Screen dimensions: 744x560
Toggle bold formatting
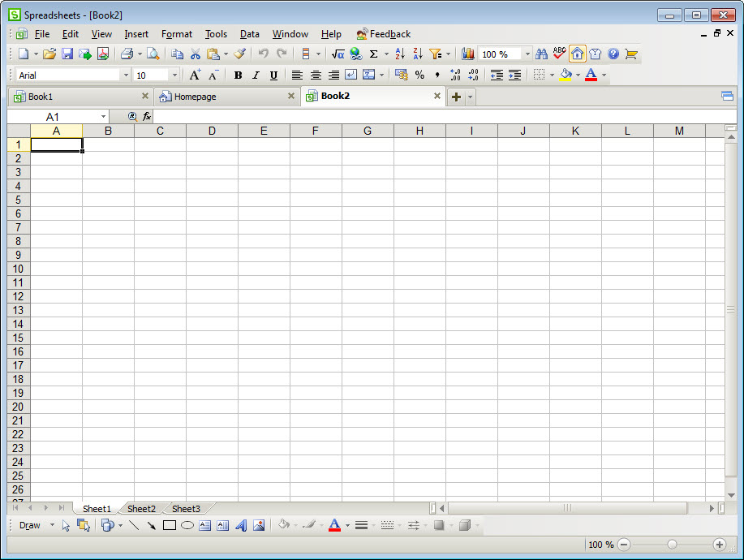(x=238, y=75)
